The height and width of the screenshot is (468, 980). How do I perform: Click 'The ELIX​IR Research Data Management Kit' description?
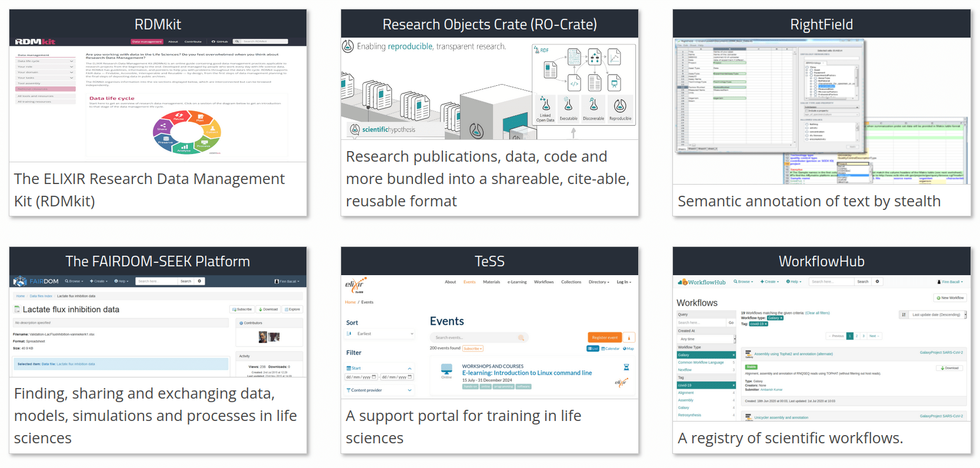(149, 190)
